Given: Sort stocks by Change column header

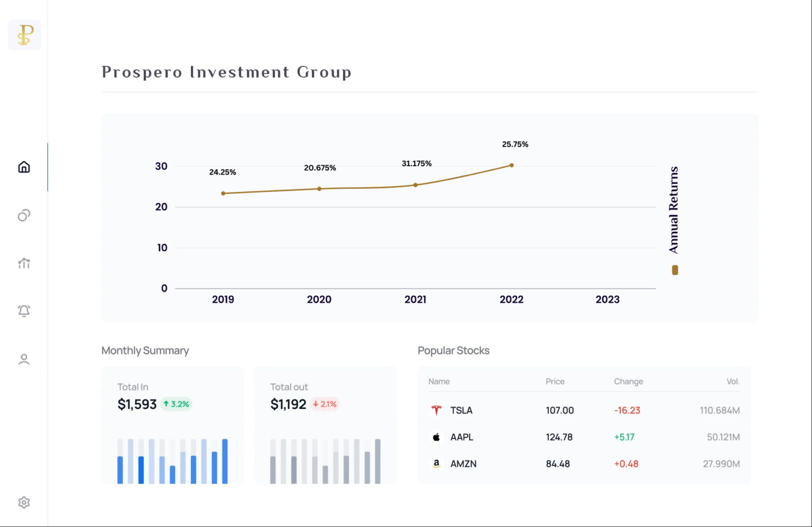Looking at the screenshot, I should [628, 381].
